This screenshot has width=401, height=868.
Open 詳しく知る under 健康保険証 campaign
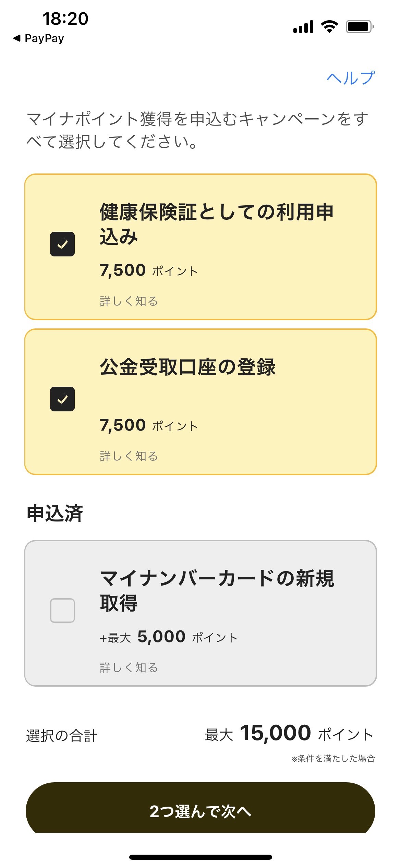[x=129, y=301]
